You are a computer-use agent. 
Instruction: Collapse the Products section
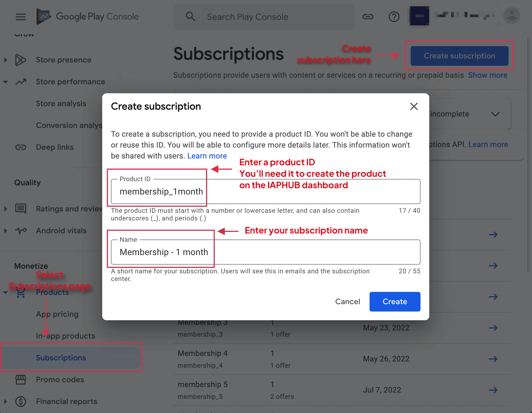click(x=5, y=292)
